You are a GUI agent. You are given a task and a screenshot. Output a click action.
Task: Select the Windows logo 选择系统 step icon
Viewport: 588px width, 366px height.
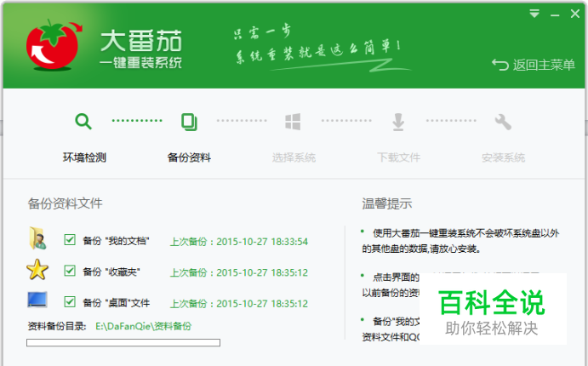293,122
